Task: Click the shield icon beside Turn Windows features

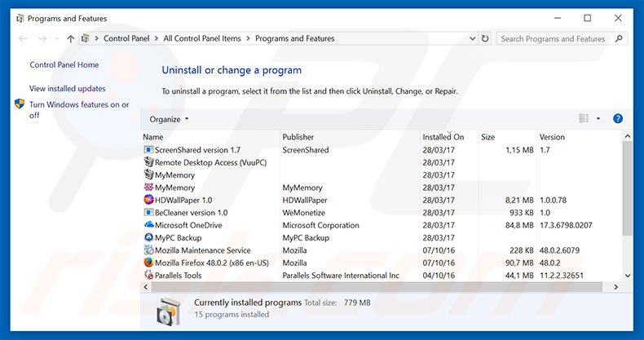Action: pyautogui.click(x=20, y=104)
